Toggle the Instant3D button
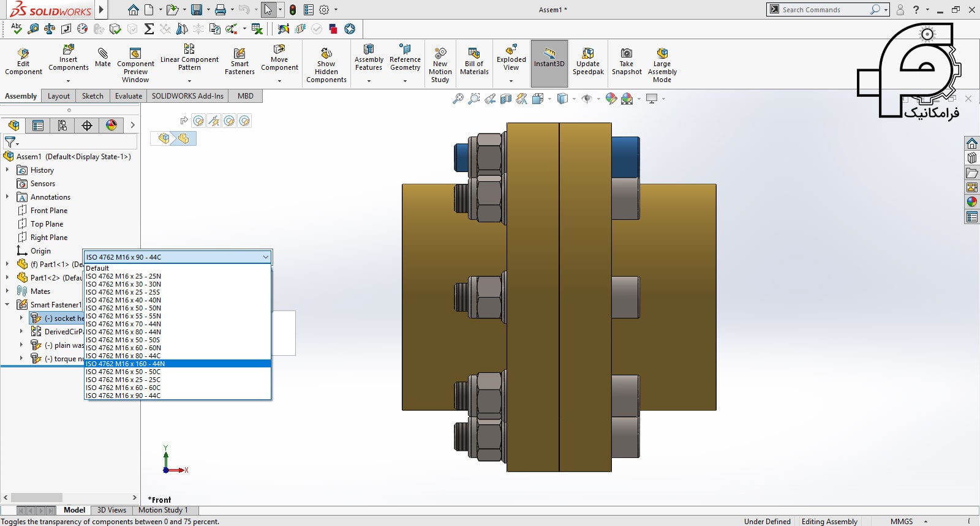The height and width of the screenshot is (526, 980). click(x=549, y=54)
